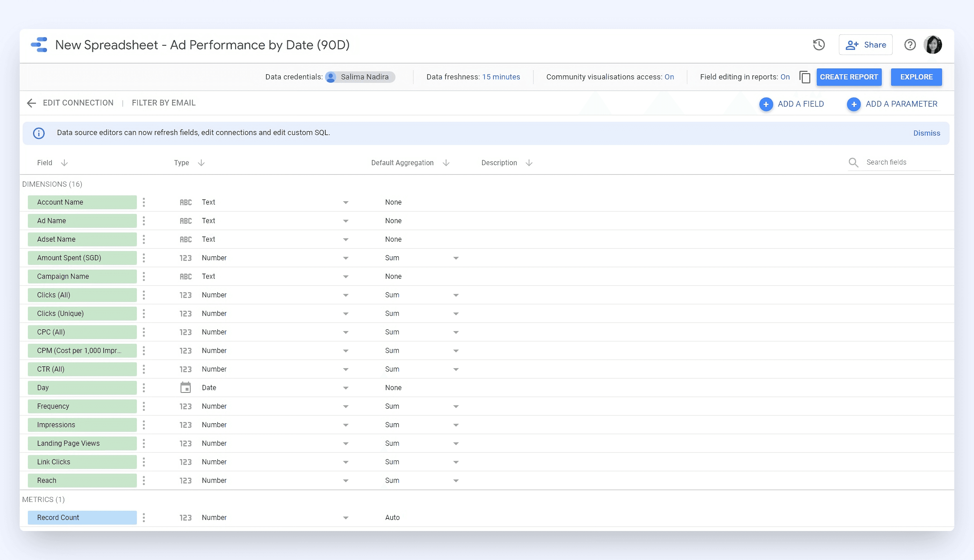Click the back arrow beside Edit Connection
974x560 pixels.
(x=32, y=103)
